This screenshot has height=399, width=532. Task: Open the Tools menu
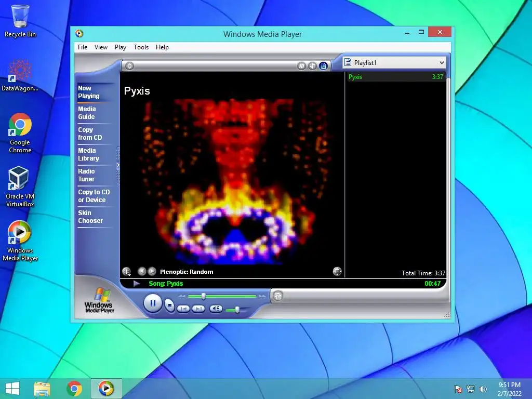point(141,47)
